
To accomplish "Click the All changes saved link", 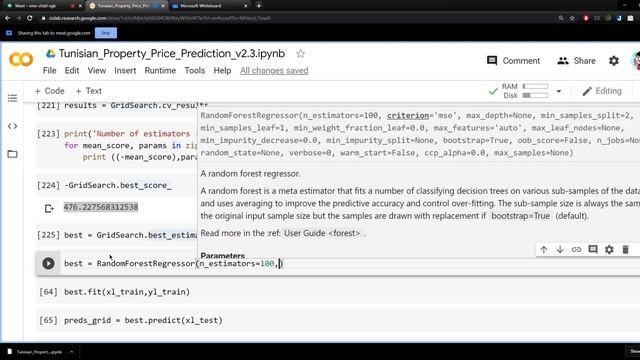I will (x=274, y=71).
